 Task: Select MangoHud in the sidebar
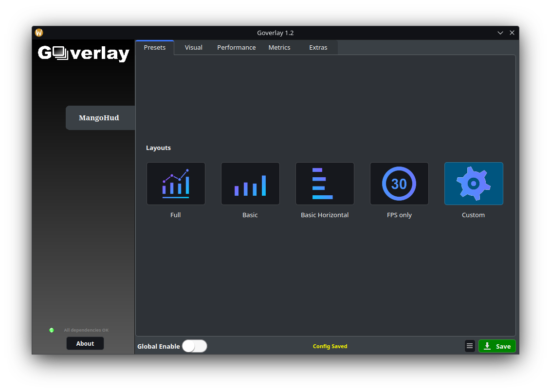[x=99, y=118]
